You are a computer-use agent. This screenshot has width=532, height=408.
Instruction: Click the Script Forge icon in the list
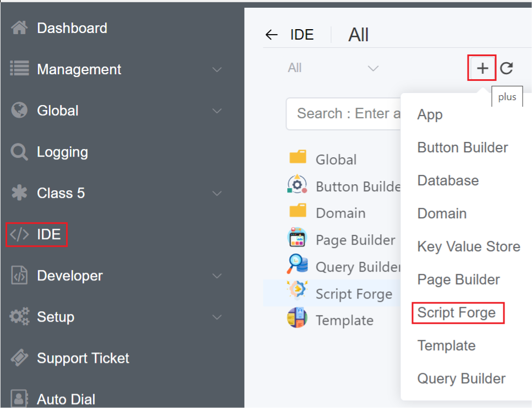click(x=298, y=291)
